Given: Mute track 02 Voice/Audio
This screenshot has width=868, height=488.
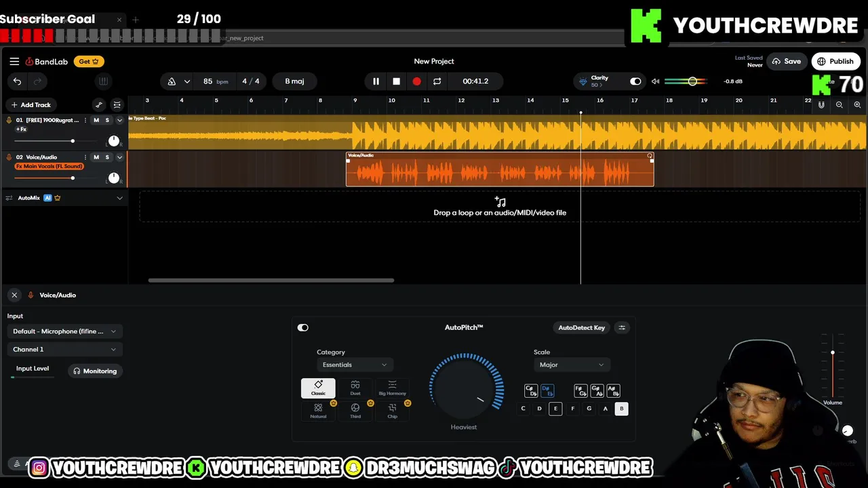Looking at the screenshot, I should [x=96, y=157].
